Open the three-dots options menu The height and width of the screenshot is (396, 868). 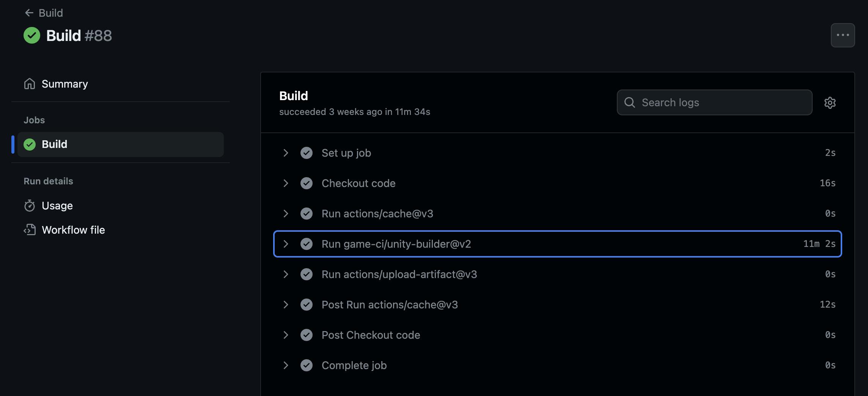[x=843, y=35]
